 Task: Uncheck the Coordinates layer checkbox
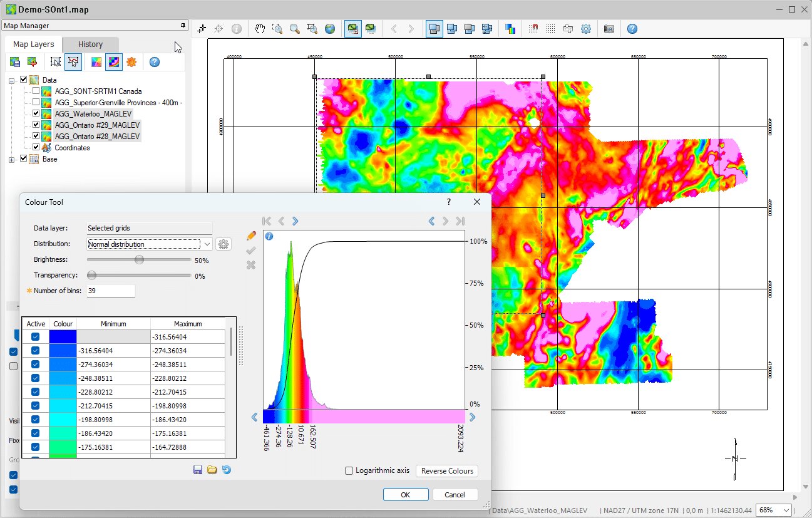click(36, 147)
